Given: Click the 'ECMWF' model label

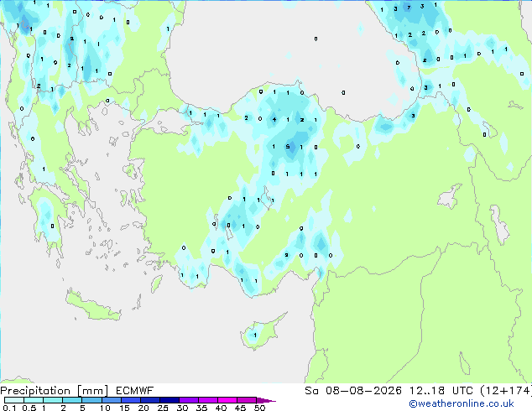Looking at the screenshot, I should pos(135,391).
